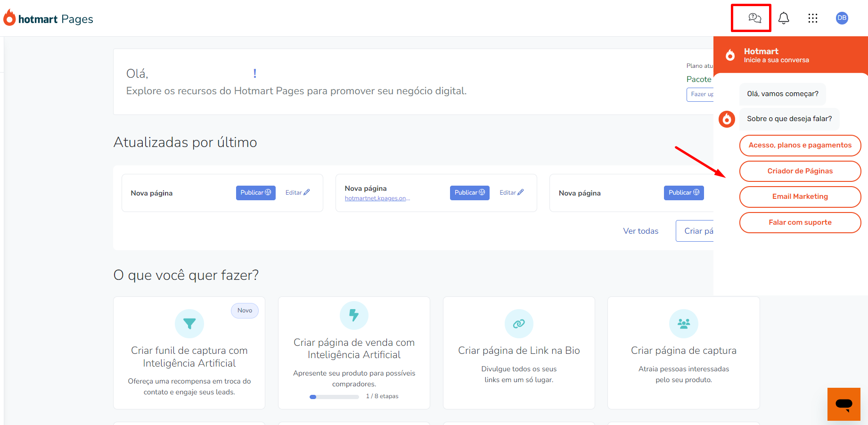This screenshot has width=868, height=425.
Task: Choose Acesso, planos e pagamentos in chat
Action: tap(800, 145)
